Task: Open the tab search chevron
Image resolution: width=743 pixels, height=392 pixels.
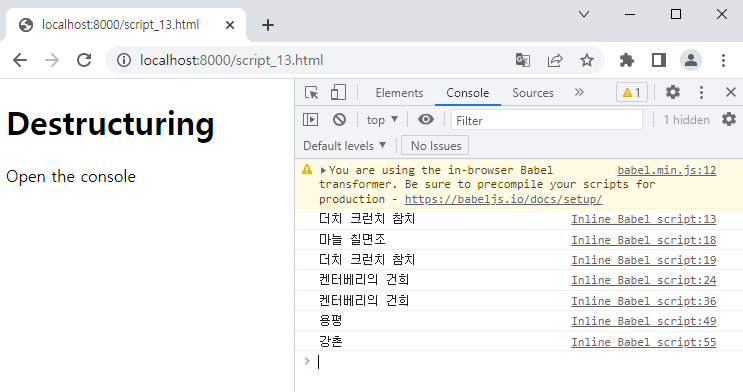Action: (584, 14)
